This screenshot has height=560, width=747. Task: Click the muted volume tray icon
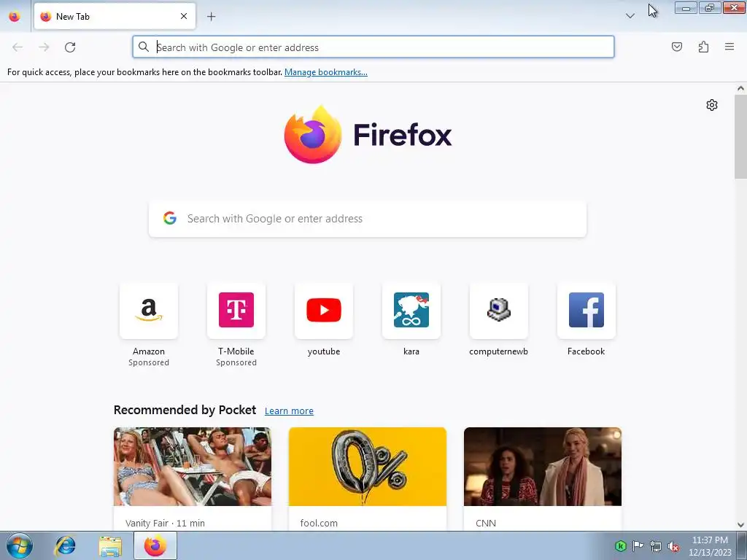[x=673, y=546]
